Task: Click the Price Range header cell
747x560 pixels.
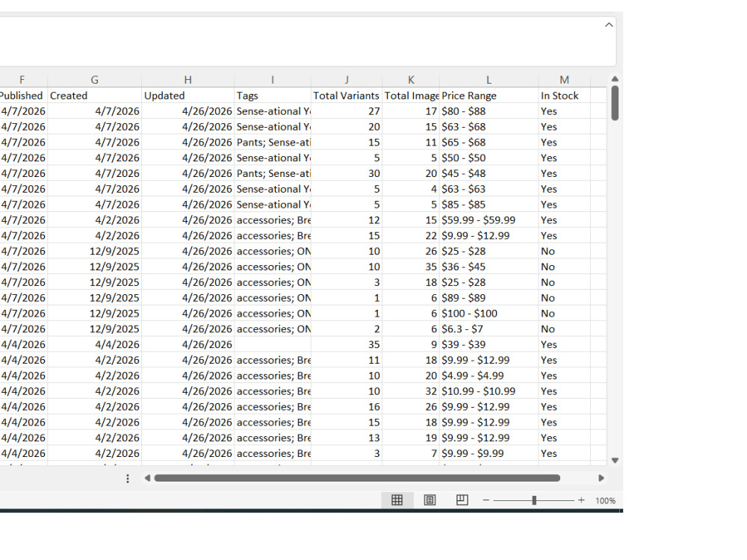Action: (489, 96)
